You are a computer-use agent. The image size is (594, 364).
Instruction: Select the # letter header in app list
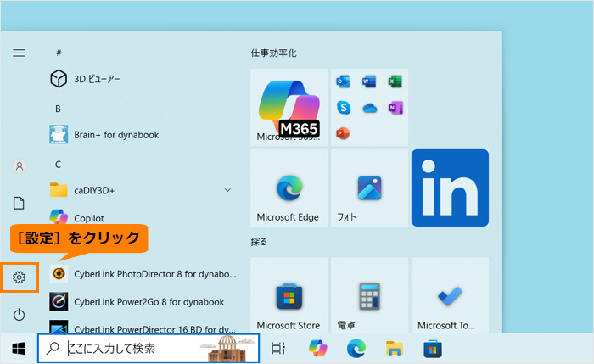pyautogui.click(x=59, y=53)
